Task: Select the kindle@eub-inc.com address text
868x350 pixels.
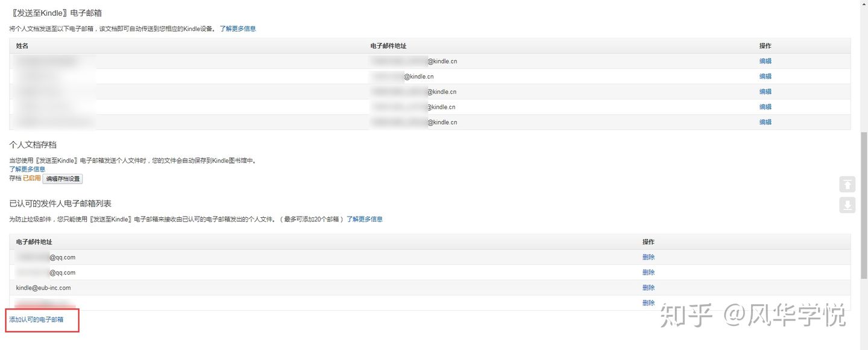Action: [x=43, y=288]
